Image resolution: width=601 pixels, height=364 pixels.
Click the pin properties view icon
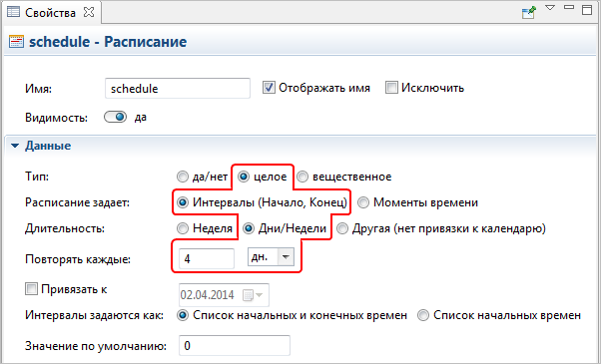529,12
